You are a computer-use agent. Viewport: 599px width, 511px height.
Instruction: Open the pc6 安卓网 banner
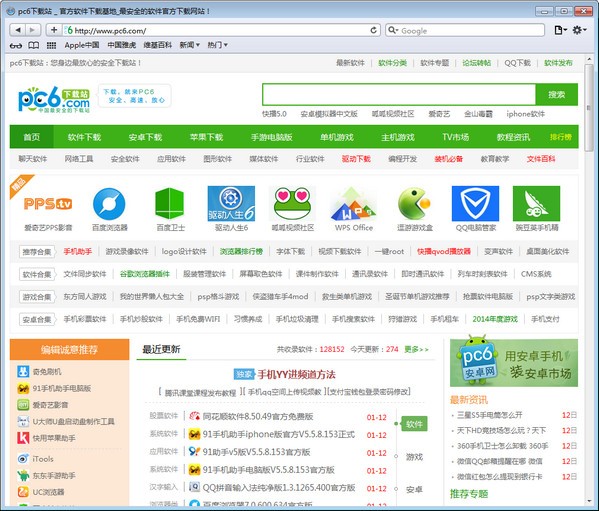(513, 361)
